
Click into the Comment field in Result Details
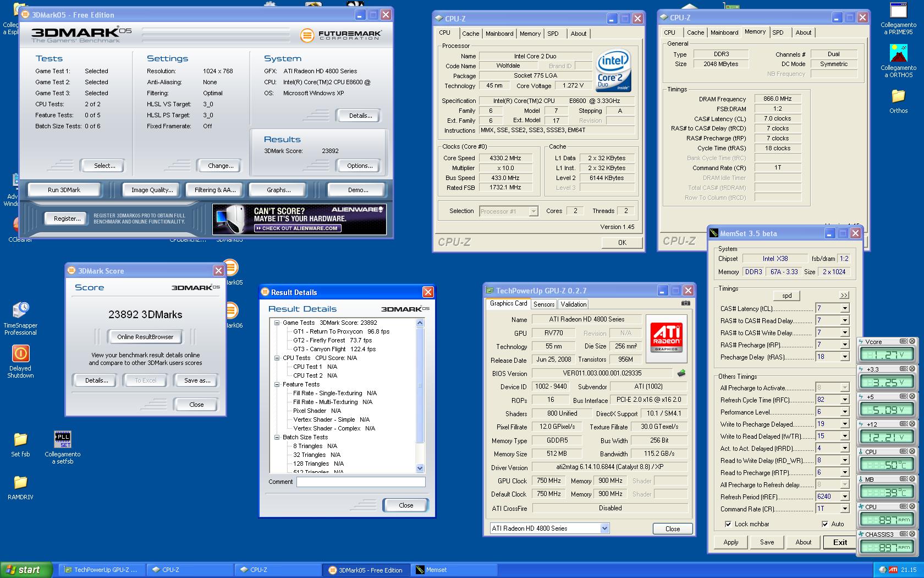pos(361,482)
